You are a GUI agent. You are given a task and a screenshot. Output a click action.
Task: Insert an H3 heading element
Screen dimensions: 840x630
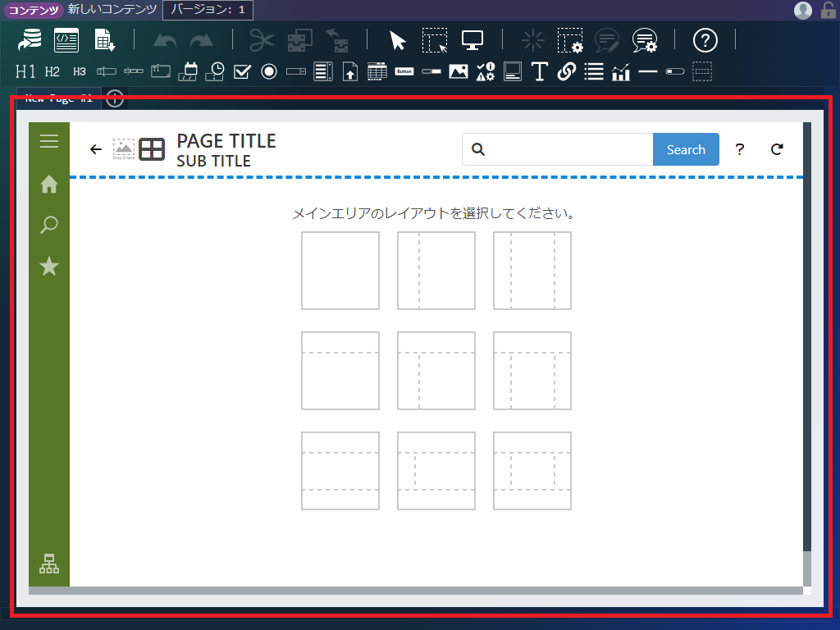(80, 71)
